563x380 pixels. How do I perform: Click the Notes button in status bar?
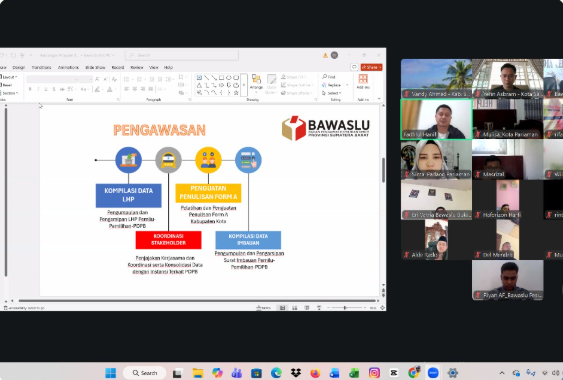pyautogui.click(x=264, y=308)
